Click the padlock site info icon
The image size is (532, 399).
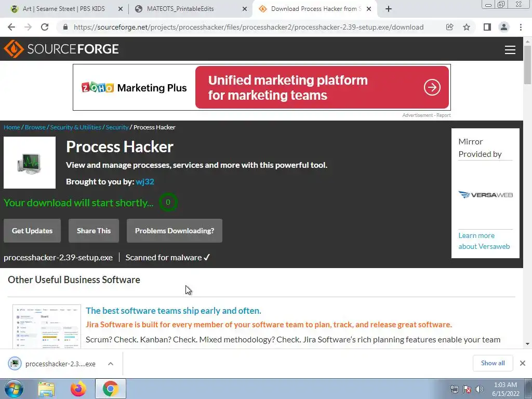tap(65, 27)
